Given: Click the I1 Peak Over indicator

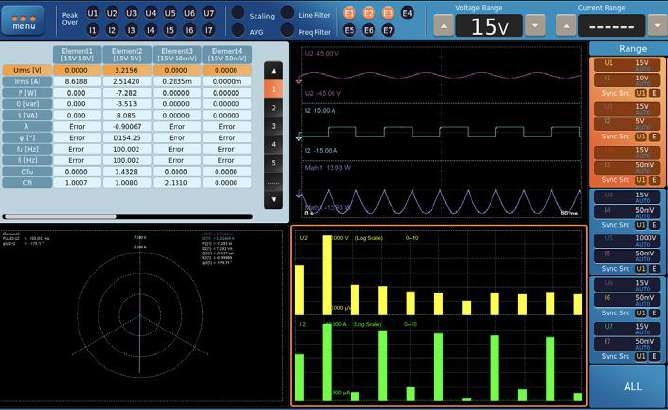Looking at the screenshot, I should pos(92,30).
